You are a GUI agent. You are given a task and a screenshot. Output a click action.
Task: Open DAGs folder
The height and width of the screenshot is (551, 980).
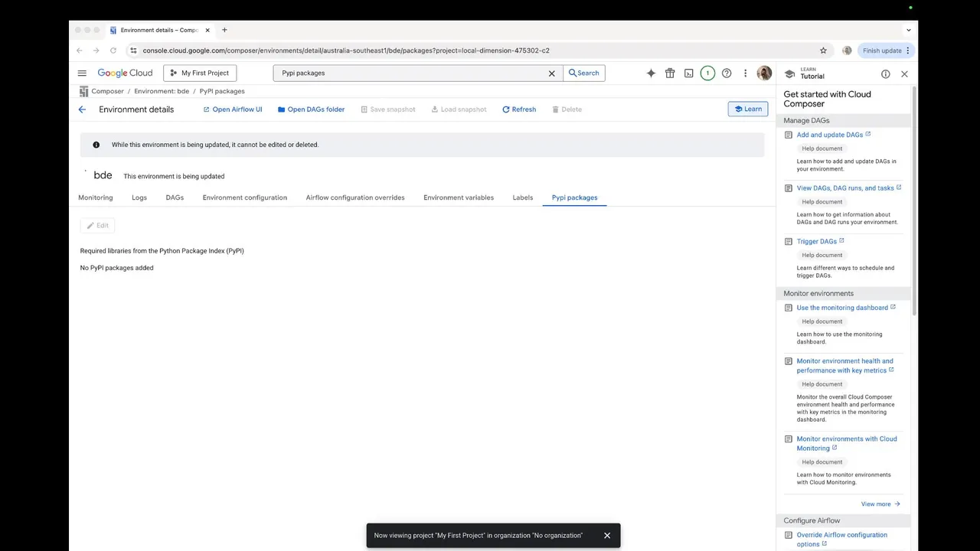coord(311,109)
